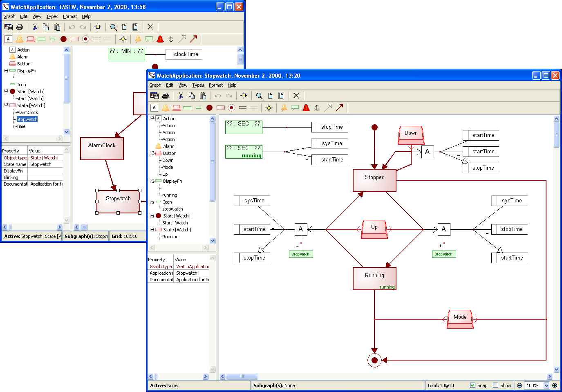
Task: Open the Types menu in Stopwatch window
Action: tap(198, 85)
